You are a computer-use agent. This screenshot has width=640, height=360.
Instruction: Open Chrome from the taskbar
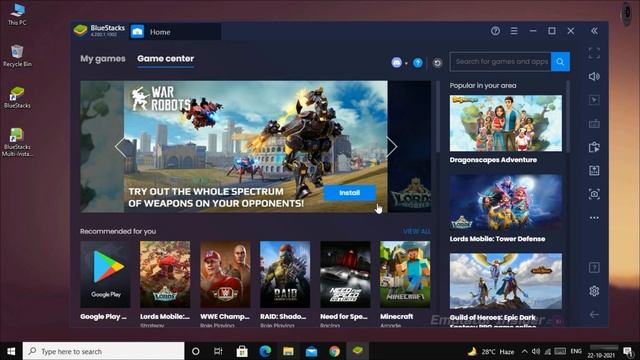[334, 351]
